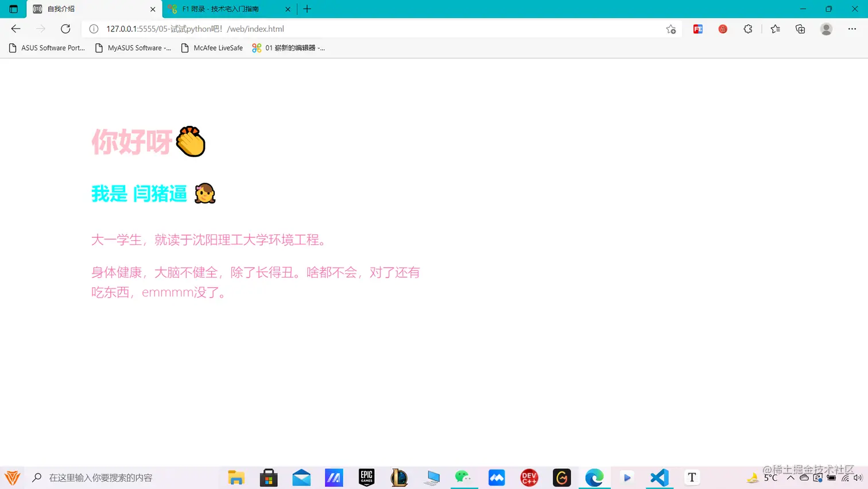This screenshot has height=489, width=868.
Task: Open the Favorites list
Action: point(775,29)
